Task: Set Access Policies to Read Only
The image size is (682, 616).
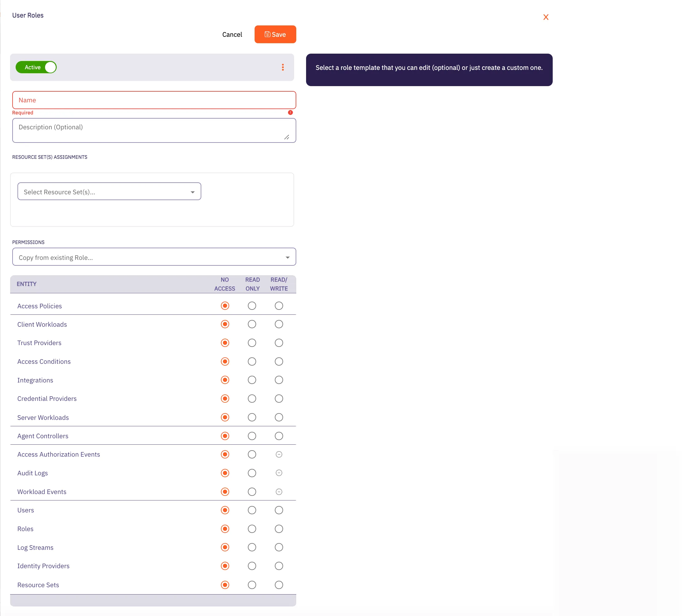Action: click(x=252, y=306)
